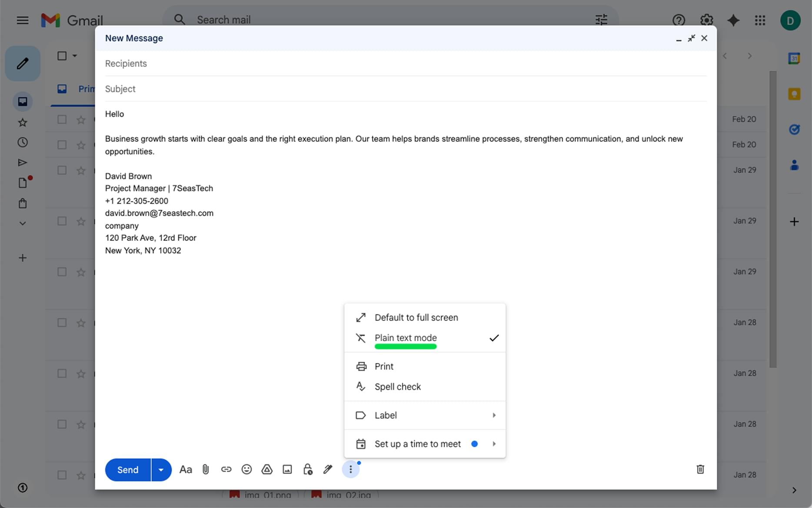Select Default to full screen

point(425,317)
